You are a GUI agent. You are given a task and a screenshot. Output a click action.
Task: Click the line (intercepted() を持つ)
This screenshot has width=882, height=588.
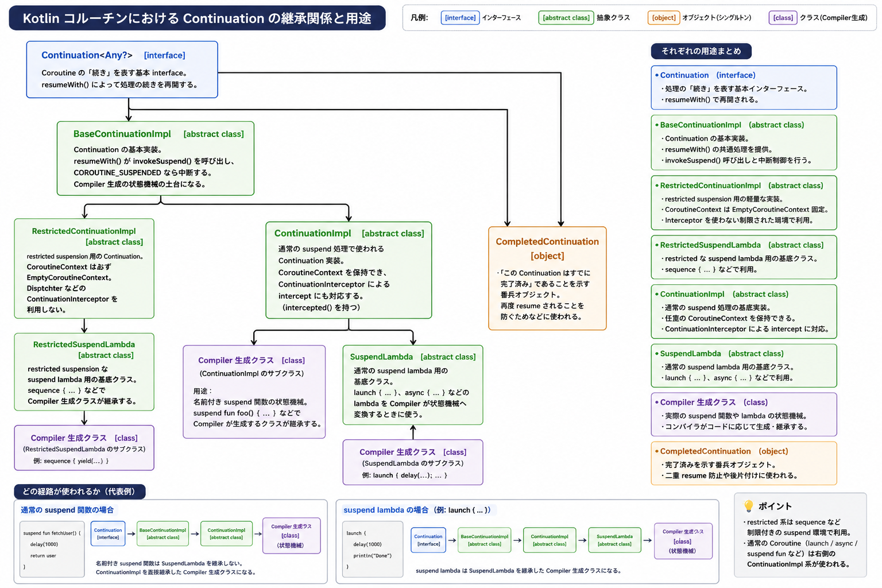[x=322, y=308]
